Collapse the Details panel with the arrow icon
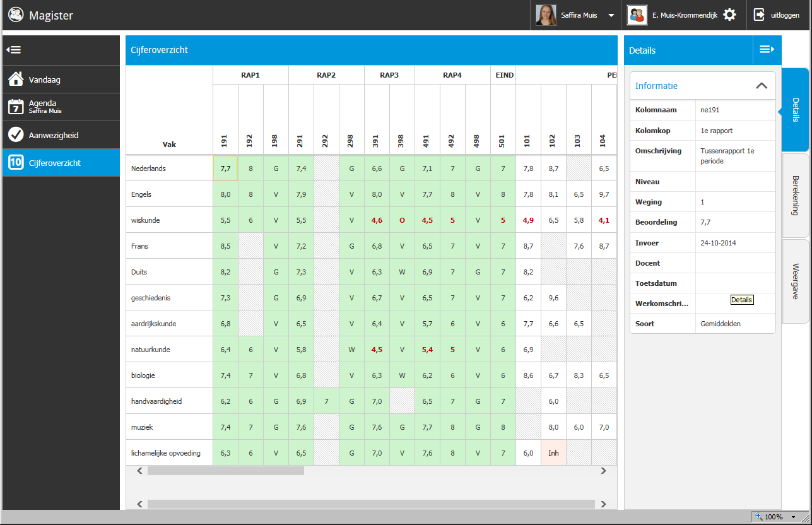Screen dimensions: 812x525 click(767, 50)
